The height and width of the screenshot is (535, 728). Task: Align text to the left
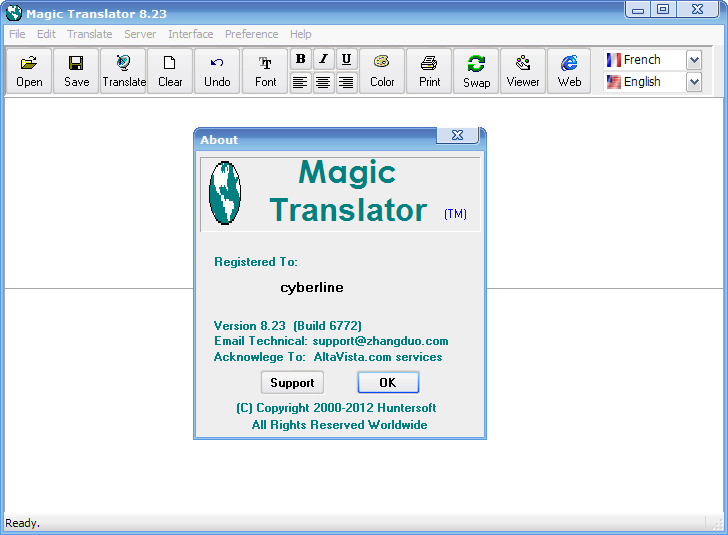300,83
